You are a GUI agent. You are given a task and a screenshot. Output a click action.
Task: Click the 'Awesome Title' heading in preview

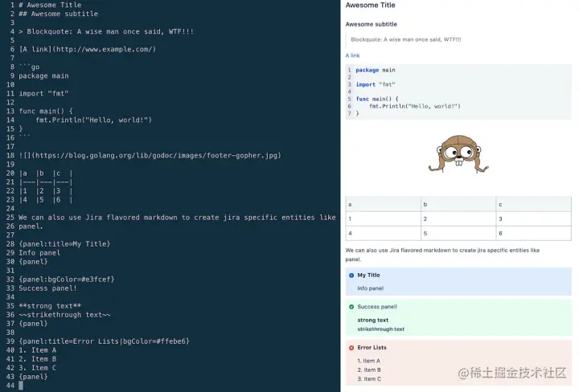click(370, 5)
